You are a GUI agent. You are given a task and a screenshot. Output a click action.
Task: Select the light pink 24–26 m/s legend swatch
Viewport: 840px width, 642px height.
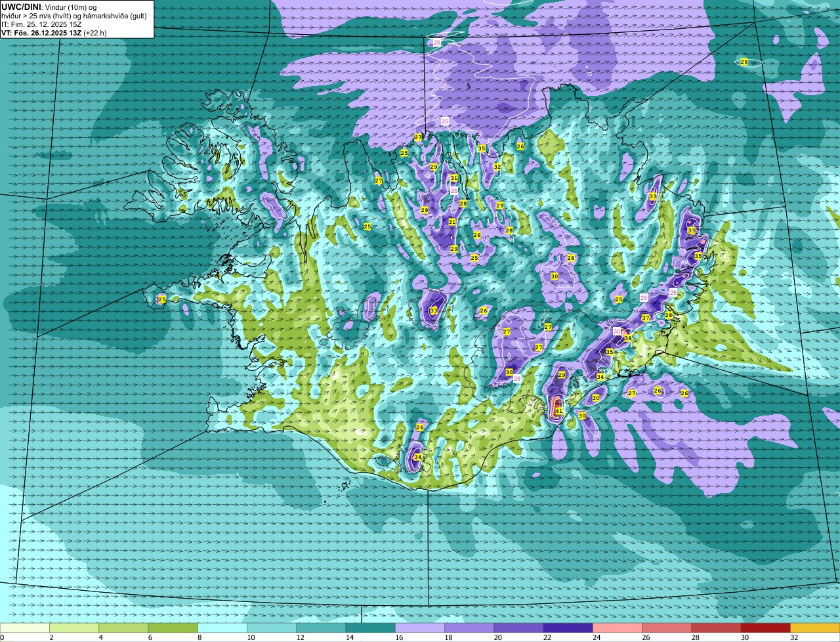618,628
